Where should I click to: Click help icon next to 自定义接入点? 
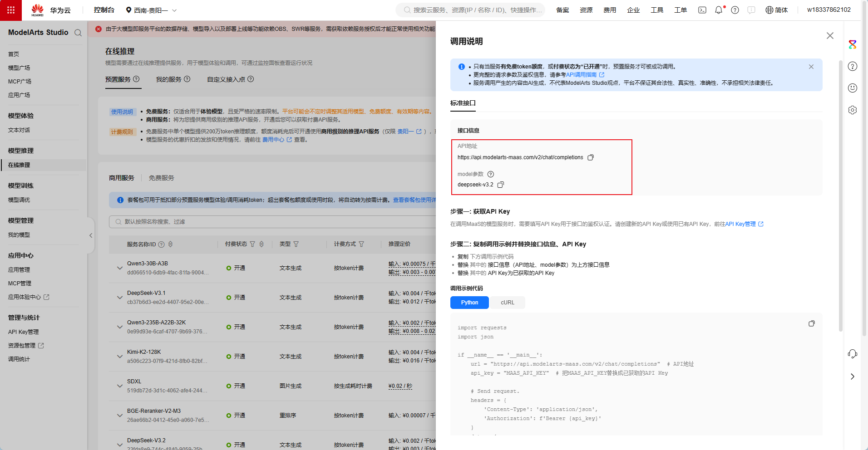click(x=251, y=79)
